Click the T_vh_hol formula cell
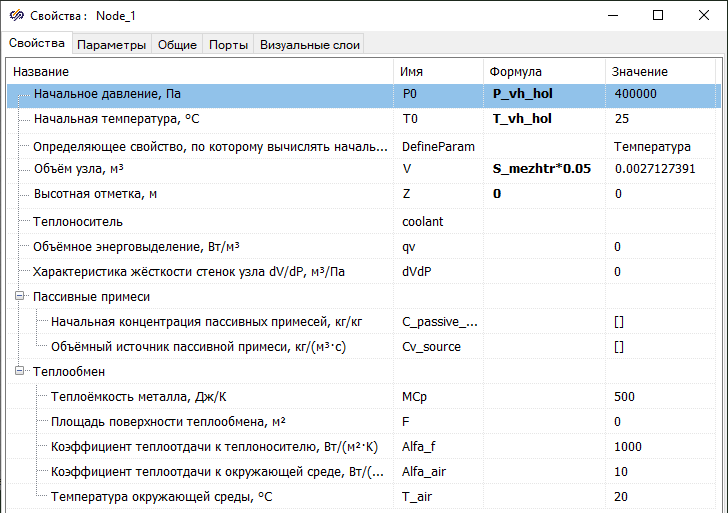Viewport: 728px width, 513px height. pyautogui.click(x=522, y=119)
